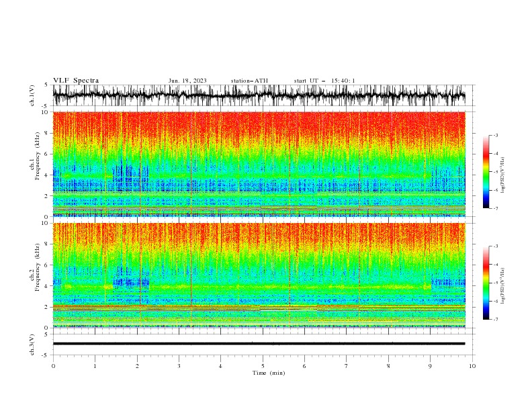Click the 'station=ATH' label
This screenshot has height=411, width=532.
[x=249, y=81]
